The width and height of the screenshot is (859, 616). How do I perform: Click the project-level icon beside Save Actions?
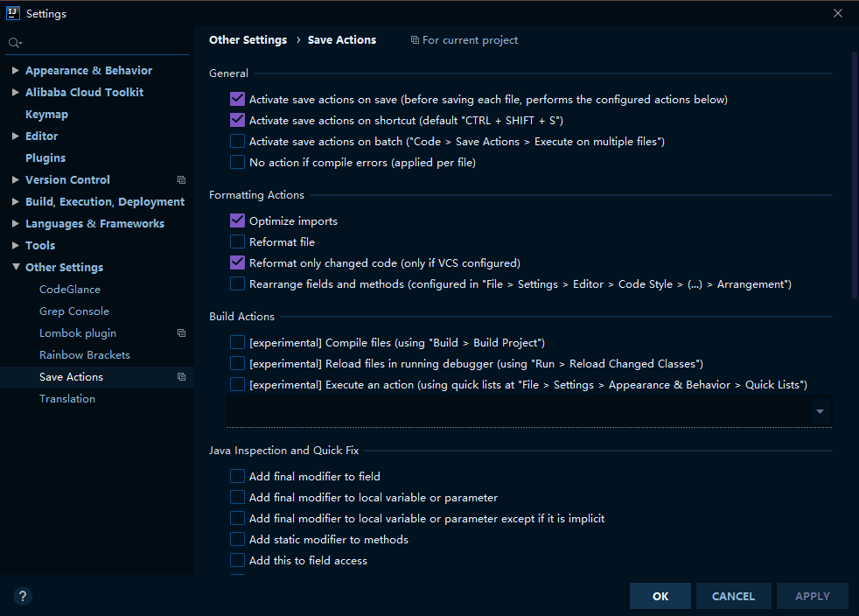tap(181, 377)
